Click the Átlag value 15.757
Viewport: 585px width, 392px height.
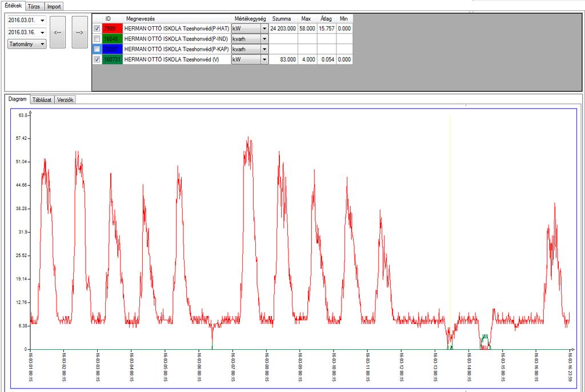pyautogui.click(x=326, y=29)
